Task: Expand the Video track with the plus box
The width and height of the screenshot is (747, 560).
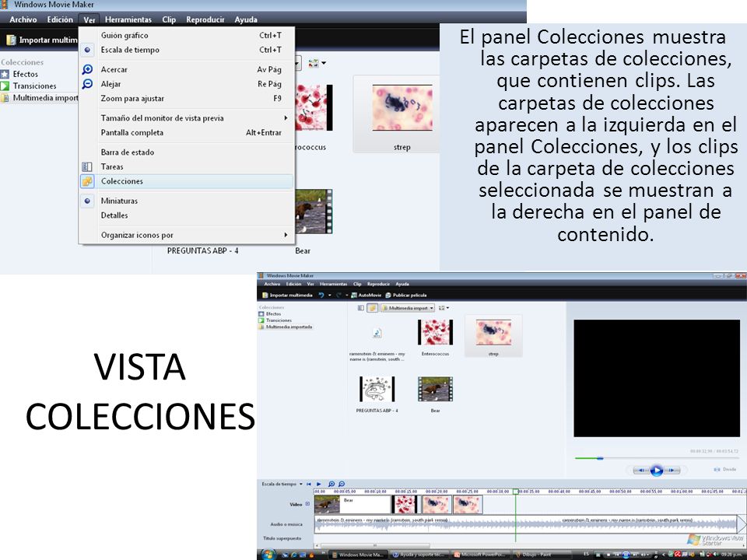Action: click(x=308, y=504)
